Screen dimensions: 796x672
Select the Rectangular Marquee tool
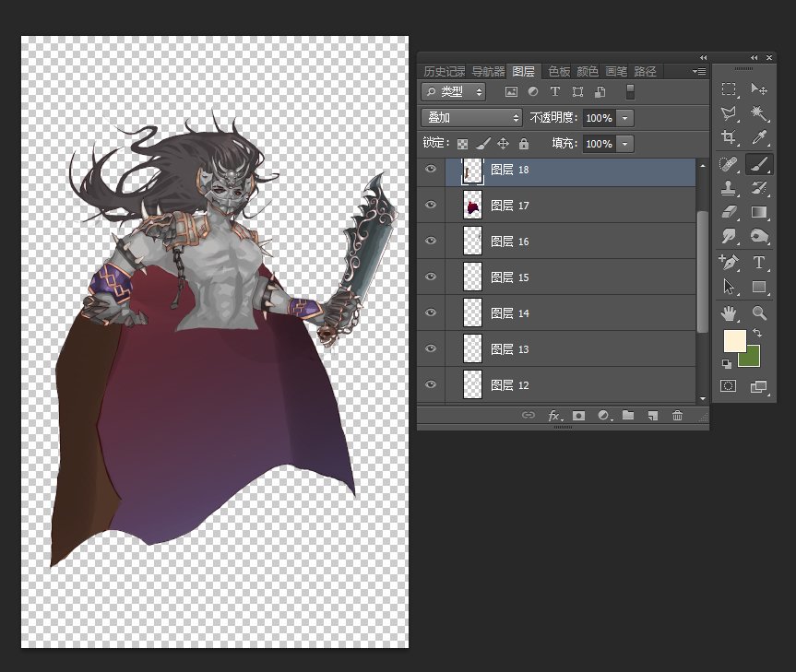[x=729, y=89]
